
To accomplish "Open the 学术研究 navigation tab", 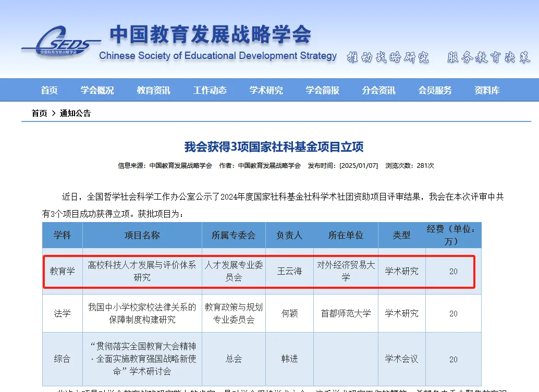I will coord(266,90).
